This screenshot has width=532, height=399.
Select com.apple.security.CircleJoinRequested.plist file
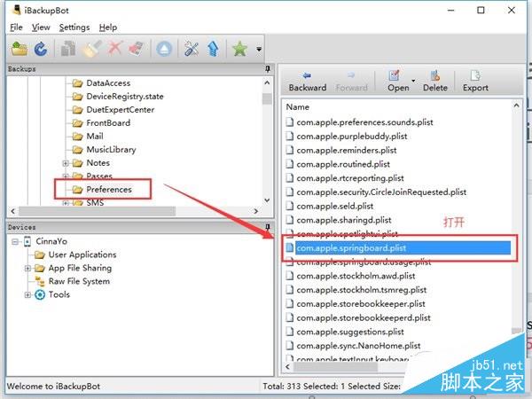click(381, 192)
